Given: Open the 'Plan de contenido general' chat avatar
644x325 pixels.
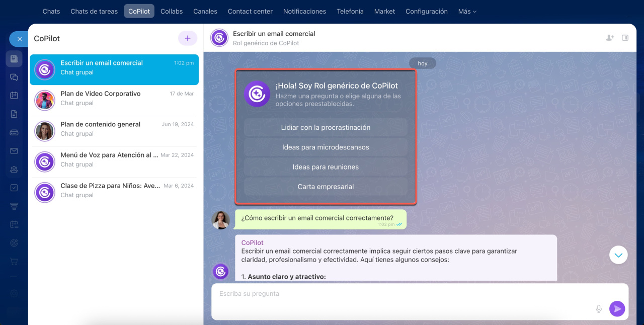Looking at the screenshot, I should (45, 131).
